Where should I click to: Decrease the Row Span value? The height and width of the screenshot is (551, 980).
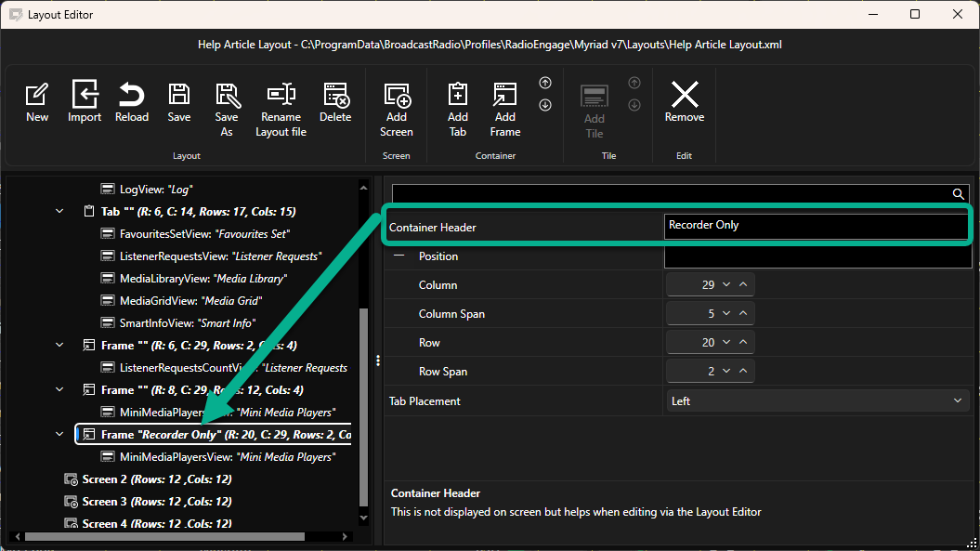(726, 371)
